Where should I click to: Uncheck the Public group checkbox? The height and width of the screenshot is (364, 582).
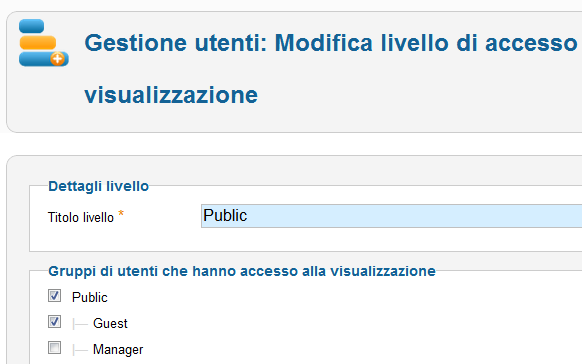pos(55,296)
